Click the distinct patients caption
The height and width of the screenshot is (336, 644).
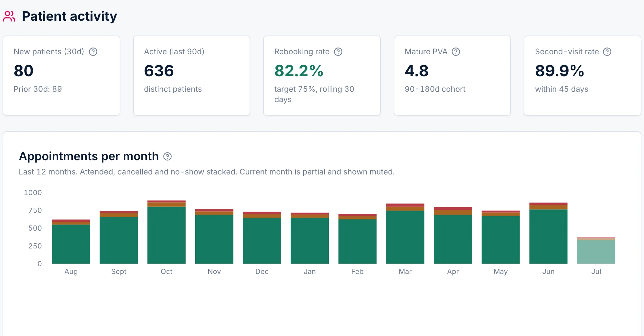173,89
